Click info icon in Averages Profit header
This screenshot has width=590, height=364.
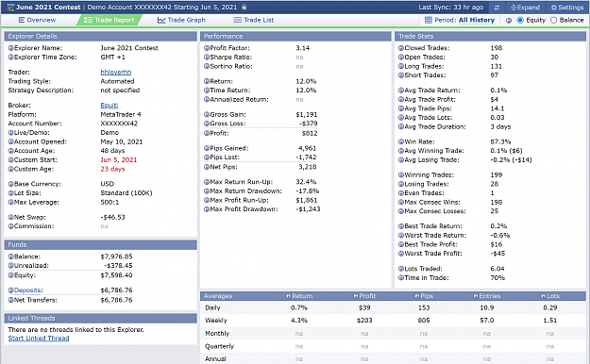[356, 296]
